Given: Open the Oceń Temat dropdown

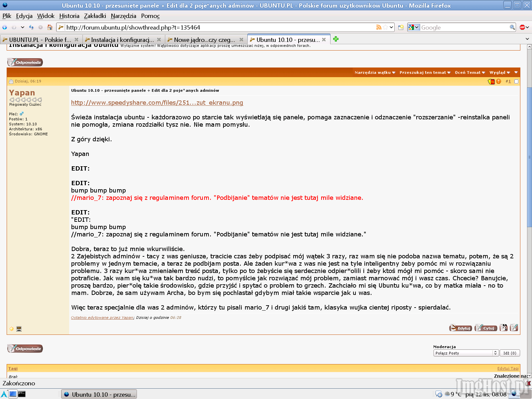Looking at the screenshot, I should (470, 72).
